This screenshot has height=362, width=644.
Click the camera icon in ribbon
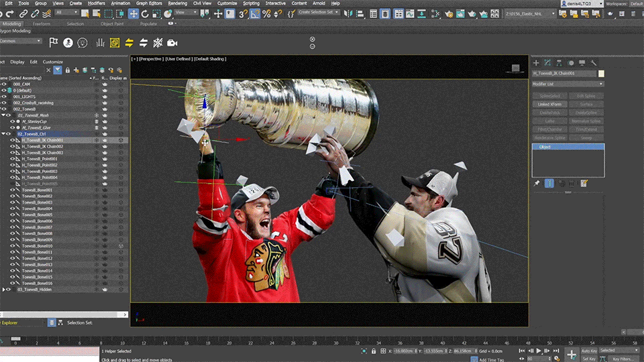(x=172, y=43)
